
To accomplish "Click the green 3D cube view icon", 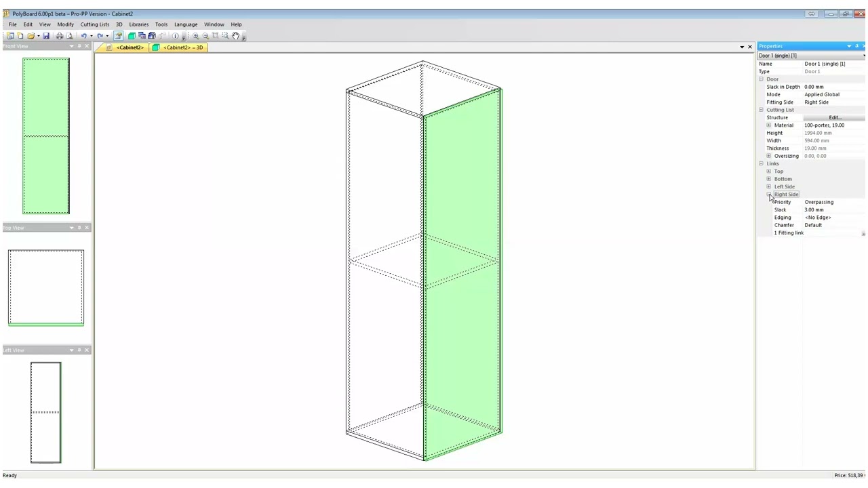I will (132, 36).
